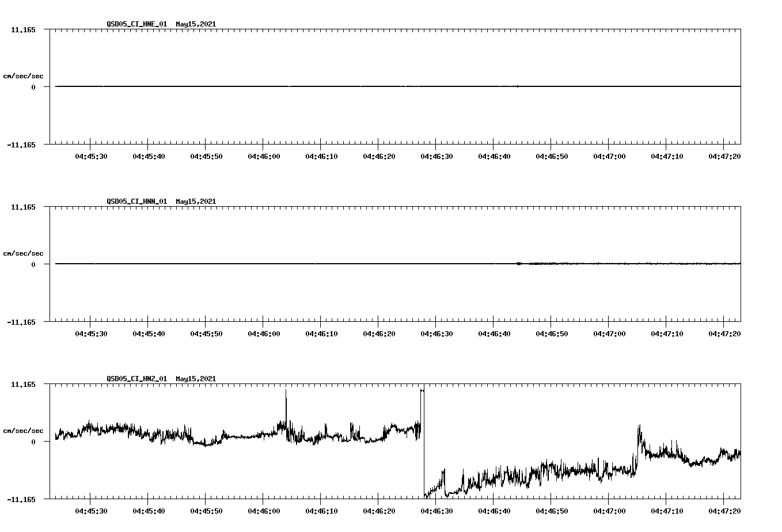Image resolution: width=782 pixels, height=532 pixels.
Task: Click the clipped peak near 04:46:28 on HNZ trace
Action: point(422,390)
